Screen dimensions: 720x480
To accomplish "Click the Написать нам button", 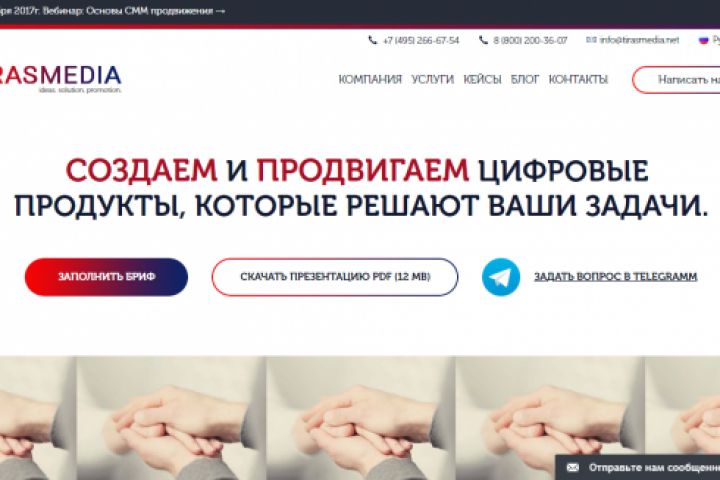I will (676, 79).
